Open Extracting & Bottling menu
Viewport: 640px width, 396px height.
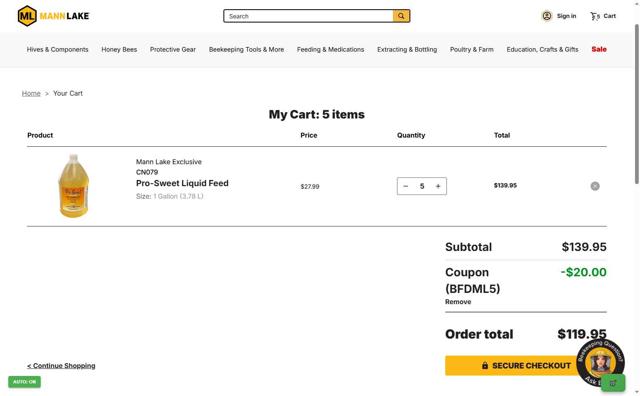(407, 49)
